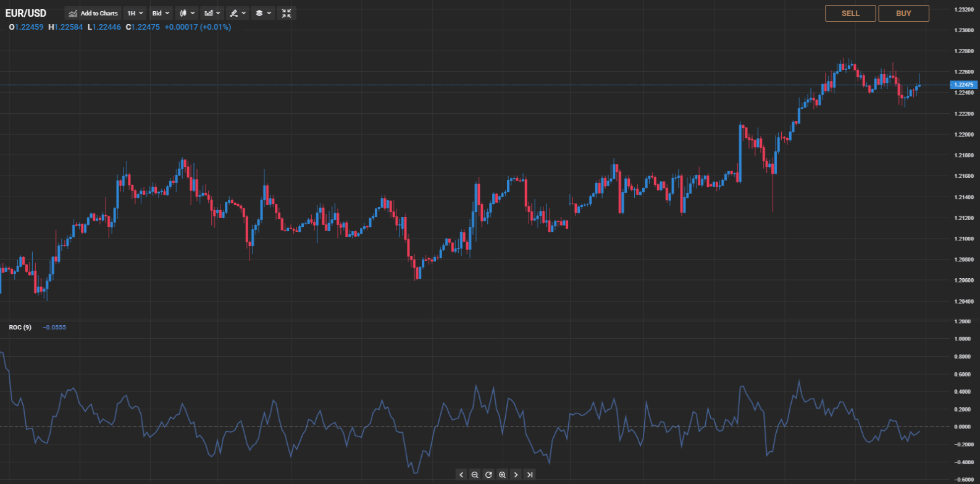This screenshot has height=484, width=980.
Task: Click the EUR/USD symbol title
Action: point(26,13)
